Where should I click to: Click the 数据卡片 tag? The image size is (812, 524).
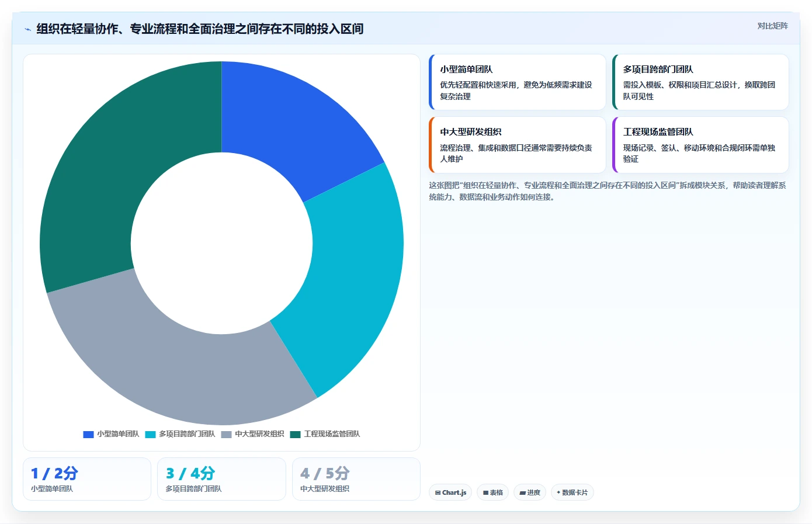[x=572, y=492]
